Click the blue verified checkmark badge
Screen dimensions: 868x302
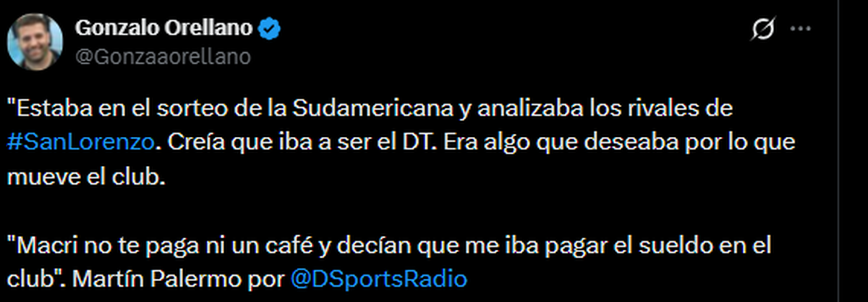pos(271,29)
